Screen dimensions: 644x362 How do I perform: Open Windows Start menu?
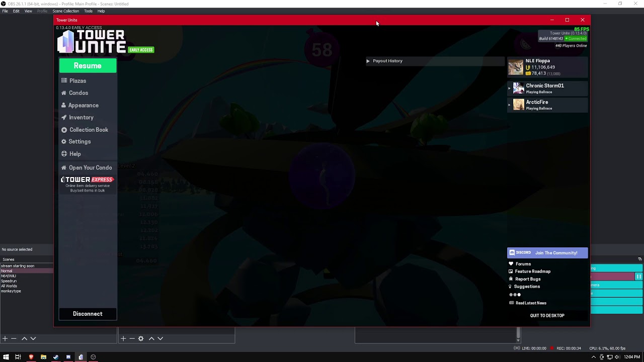6,357
